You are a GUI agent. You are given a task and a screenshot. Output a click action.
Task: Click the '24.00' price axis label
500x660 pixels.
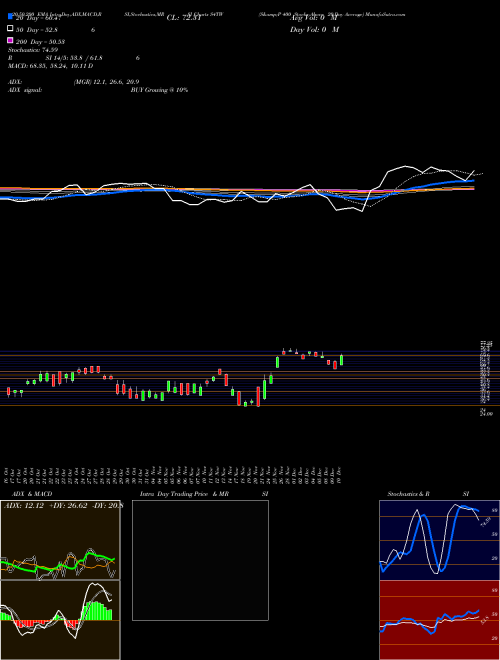[486, 414]
